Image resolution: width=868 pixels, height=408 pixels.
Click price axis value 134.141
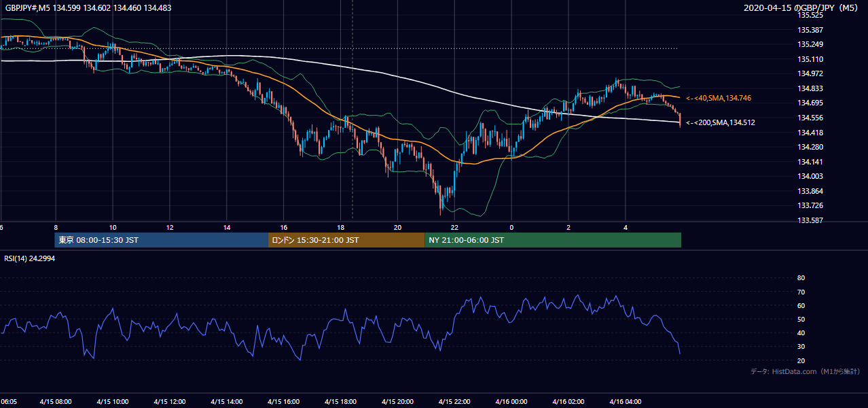pos(810,162)
